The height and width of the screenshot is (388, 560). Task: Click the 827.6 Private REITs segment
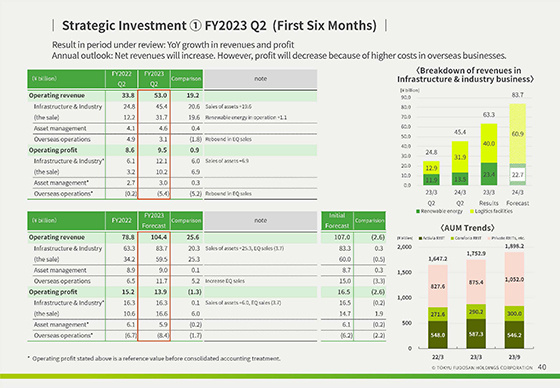438,287
